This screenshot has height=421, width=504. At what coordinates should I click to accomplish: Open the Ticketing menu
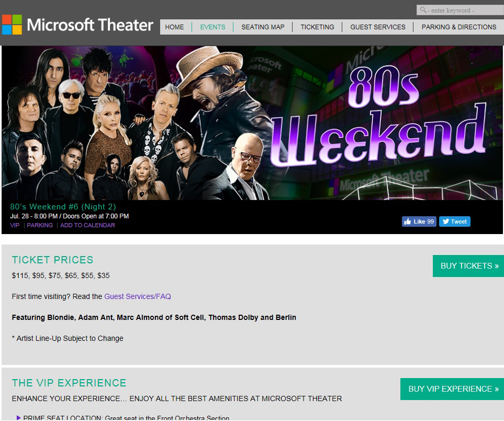coord(317,27)
